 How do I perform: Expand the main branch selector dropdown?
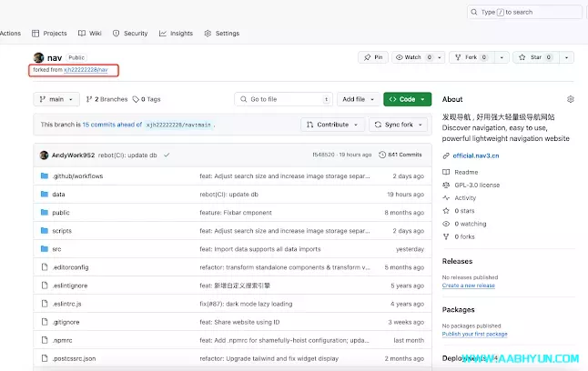click(56, 99)
